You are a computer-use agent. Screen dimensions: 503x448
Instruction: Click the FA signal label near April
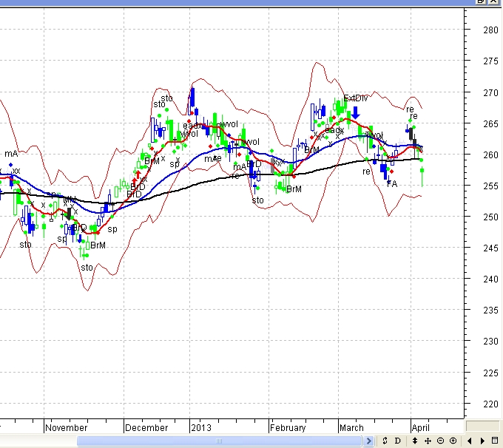(x=392, y=183)
